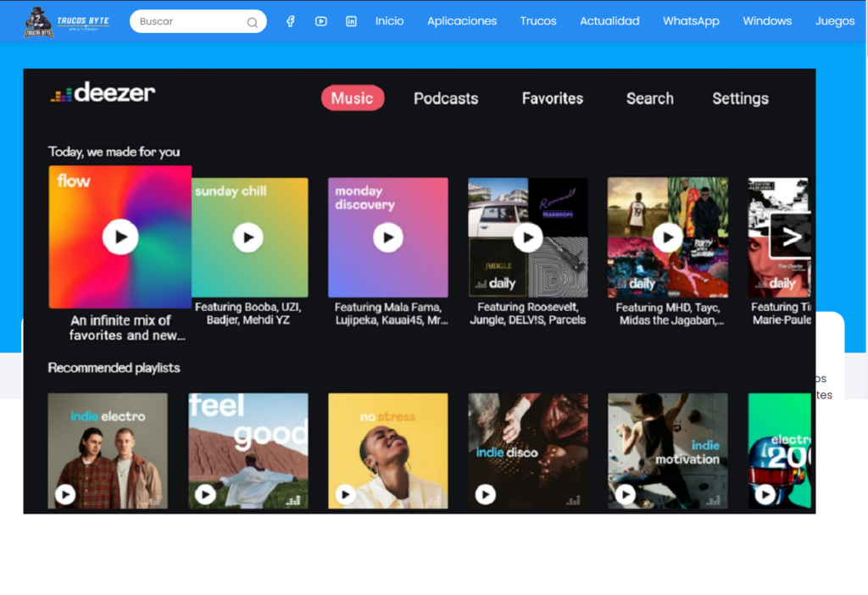Screen dimensions: 868x595
Task: Click the search magnifier icon
Action: tap(253, 22)
